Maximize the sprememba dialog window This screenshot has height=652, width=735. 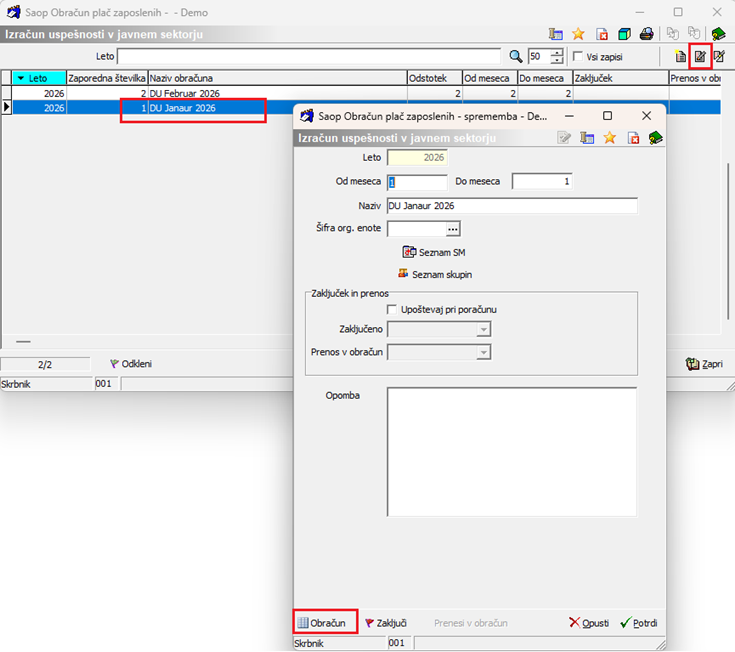[608, 116]
